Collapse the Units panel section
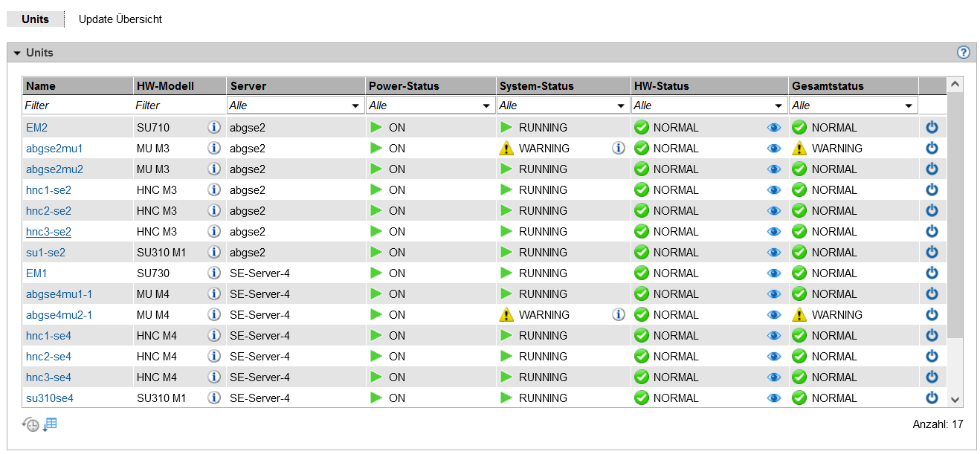980x454 pixels. pos(17,53)
